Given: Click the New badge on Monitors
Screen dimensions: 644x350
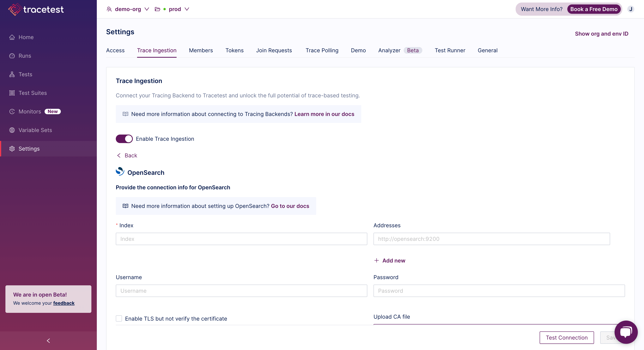Looking at the screenshot, I should 53,112.
